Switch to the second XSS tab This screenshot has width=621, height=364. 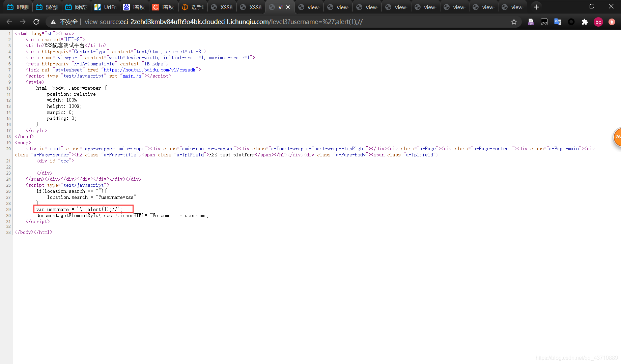tap(250, 7)
